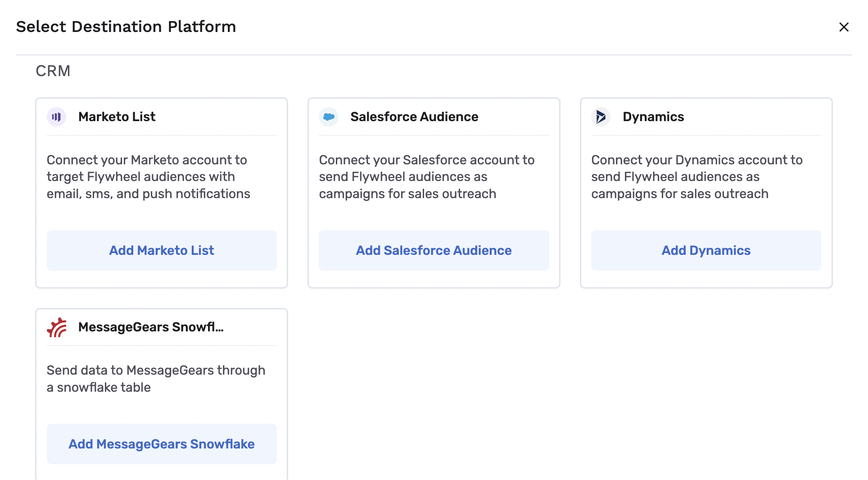868x480 pixels.
Task: Click the Marketo account description text
Action: (149, 177)
